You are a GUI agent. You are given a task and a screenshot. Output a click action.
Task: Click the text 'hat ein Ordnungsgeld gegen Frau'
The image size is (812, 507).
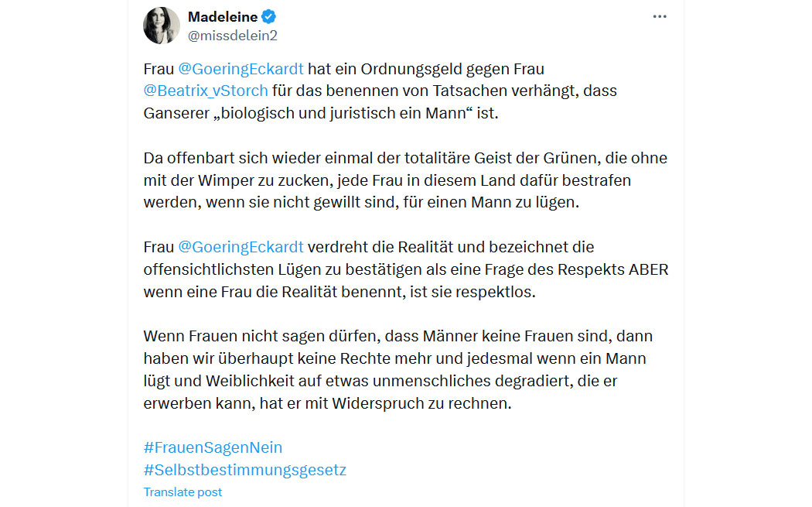tap(426, 69)
